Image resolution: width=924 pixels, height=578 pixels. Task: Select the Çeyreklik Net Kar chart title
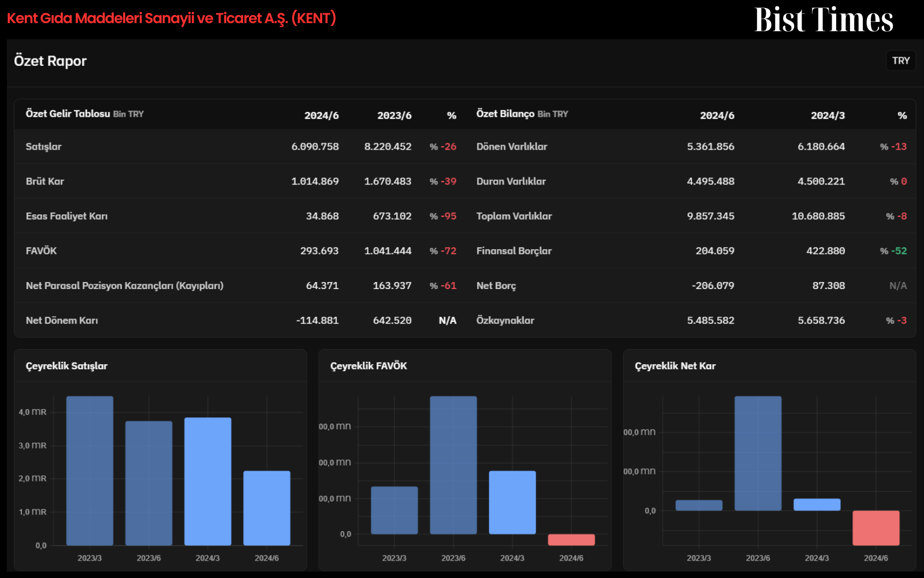click(x=675, y=366)
